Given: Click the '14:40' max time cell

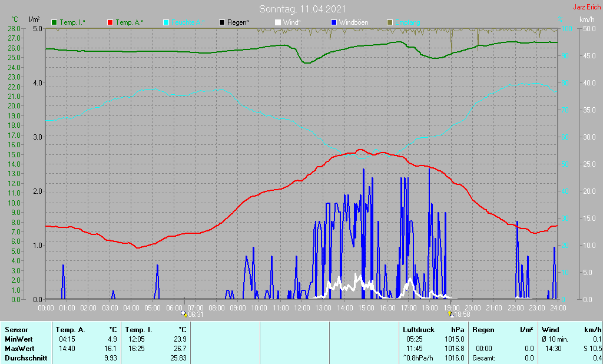Looking at the screenshot, I should (x=67, y=349).
